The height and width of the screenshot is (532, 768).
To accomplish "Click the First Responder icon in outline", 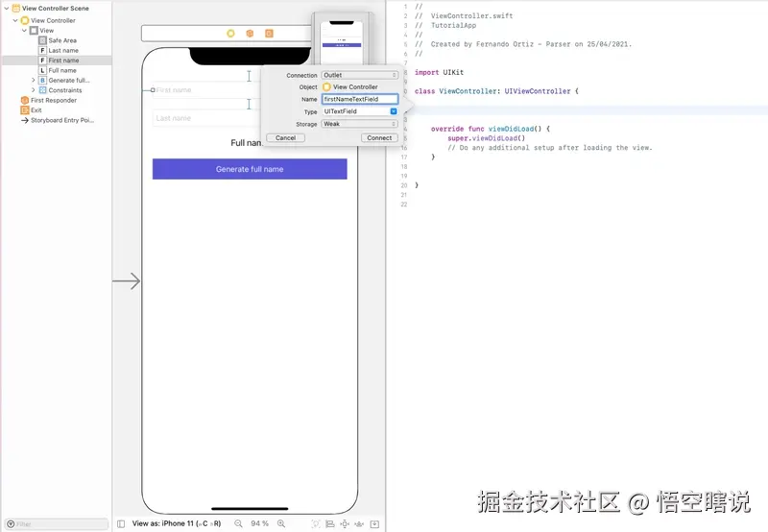I will 25,100.
